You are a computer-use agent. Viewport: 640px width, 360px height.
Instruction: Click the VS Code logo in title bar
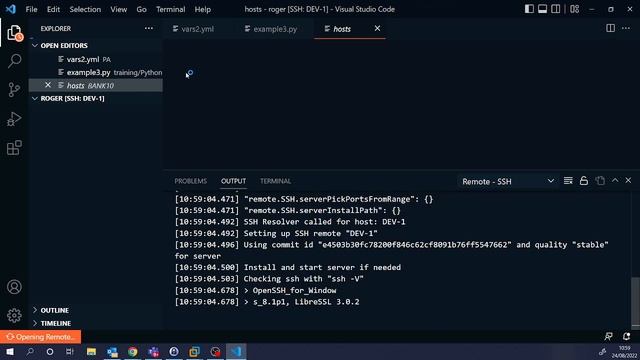point(11,9)
